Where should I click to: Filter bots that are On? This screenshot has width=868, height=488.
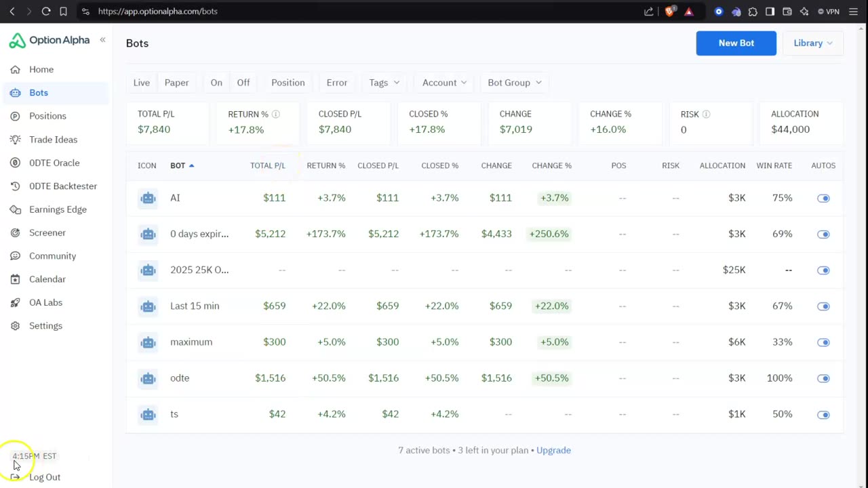(x=216, y=83)
